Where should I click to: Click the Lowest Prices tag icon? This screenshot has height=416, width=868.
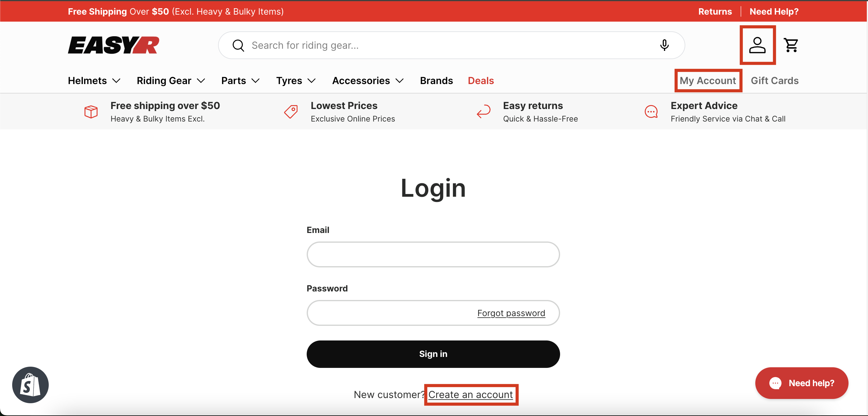pyautogui.click(x=291, y=111)
